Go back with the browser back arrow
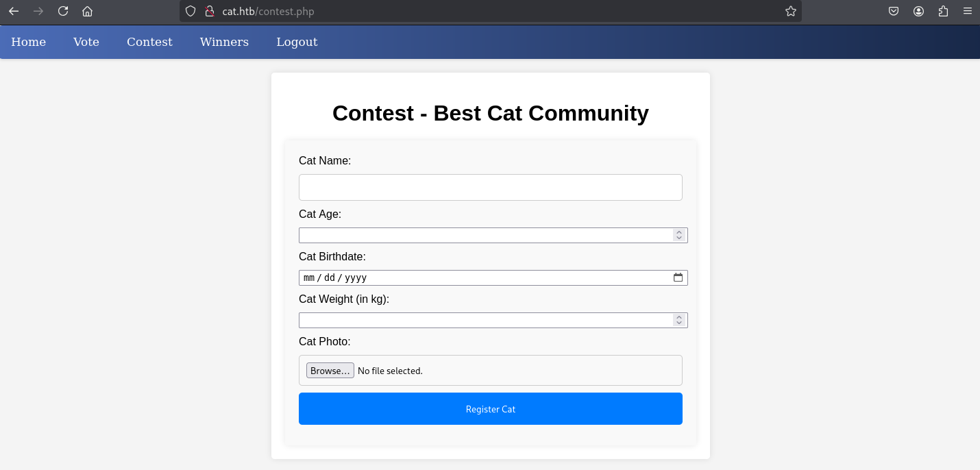Screen dimensions: 980x470 [14, 11]
